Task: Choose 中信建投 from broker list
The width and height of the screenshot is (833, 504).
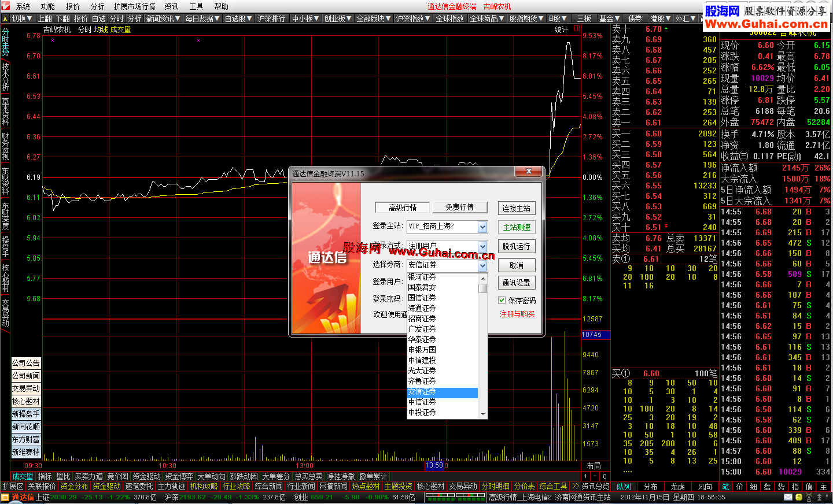Action: pyautogui.click(x=443, y=361)
